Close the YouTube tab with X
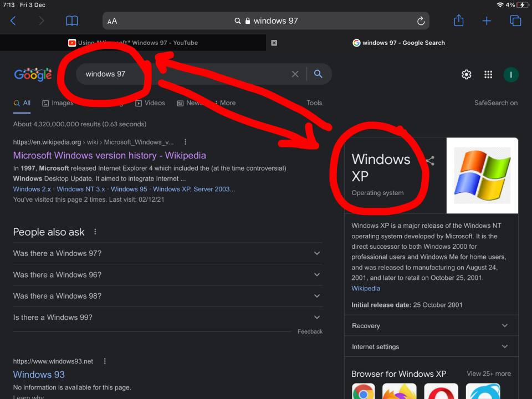The width and height of the screenshot is (532, 399). 274,43
